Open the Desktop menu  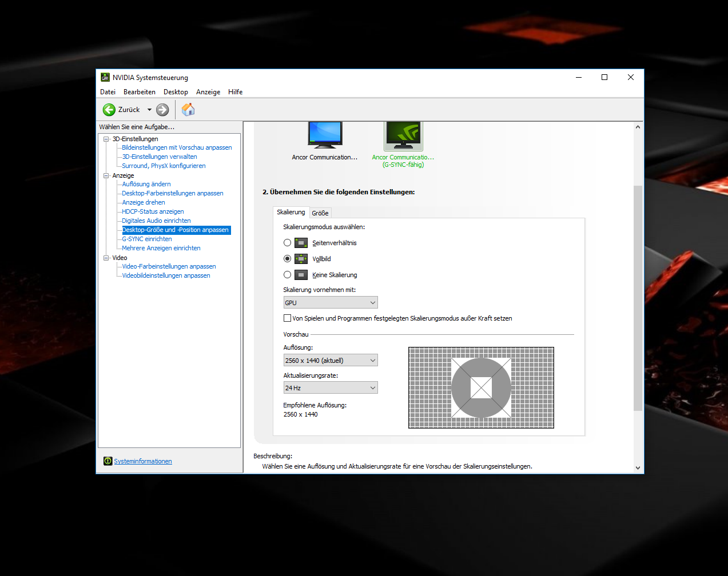(x=176, y=92)
